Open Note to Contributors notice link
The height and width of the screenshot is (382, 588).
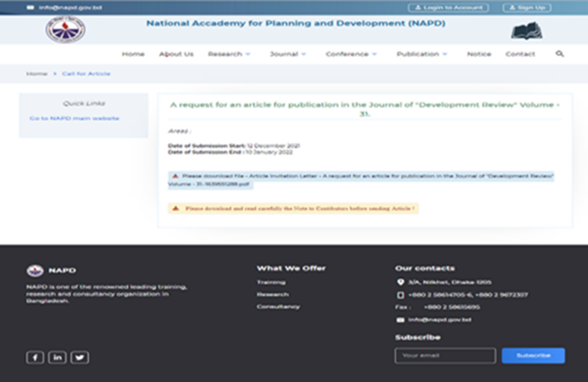293,209
